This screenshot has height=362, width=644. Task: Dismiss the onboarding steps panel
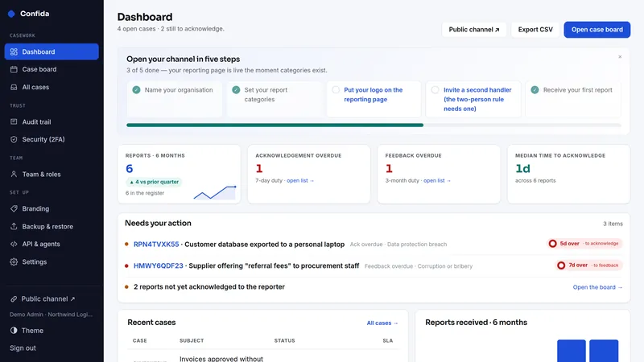pyautogui.click(x=620, y=56)
